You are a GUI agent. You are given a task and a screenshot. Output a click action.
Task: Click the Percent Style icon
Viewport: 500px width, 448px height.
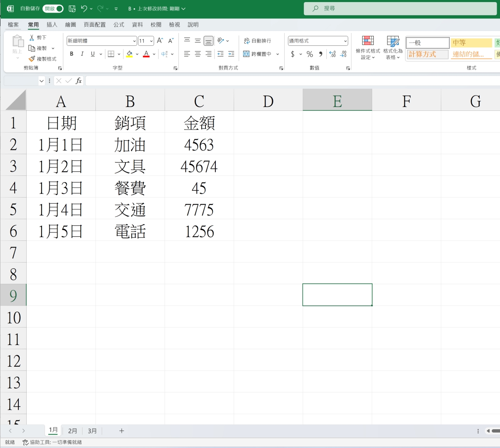(310, 54)
